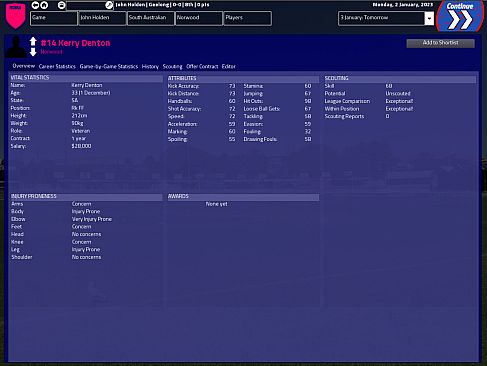Switch to the Overview tab
Screen dimensions: 487x366
24,66
